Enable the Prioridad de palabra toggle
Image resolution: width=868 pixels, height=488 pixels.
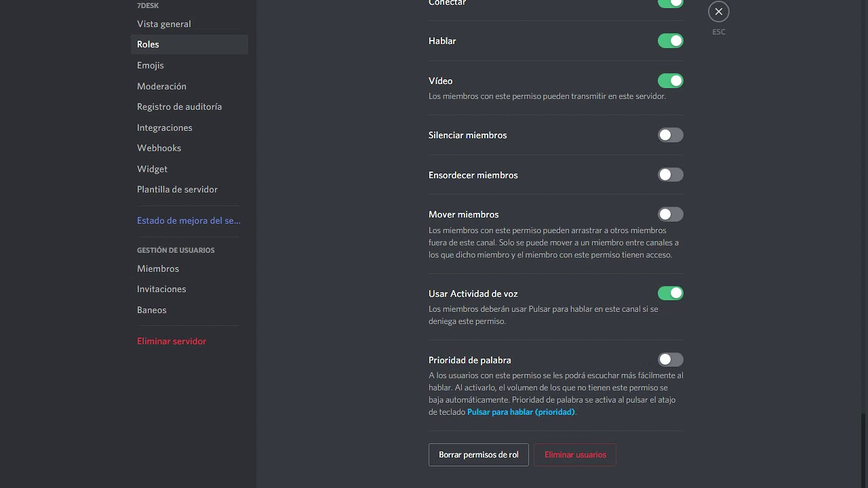670,360
